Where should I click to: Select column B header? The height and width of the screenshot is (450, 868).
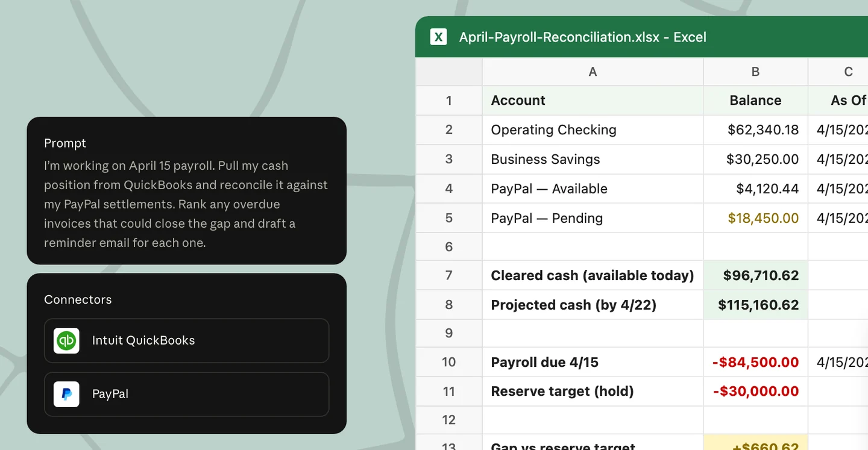coord(755,72)
